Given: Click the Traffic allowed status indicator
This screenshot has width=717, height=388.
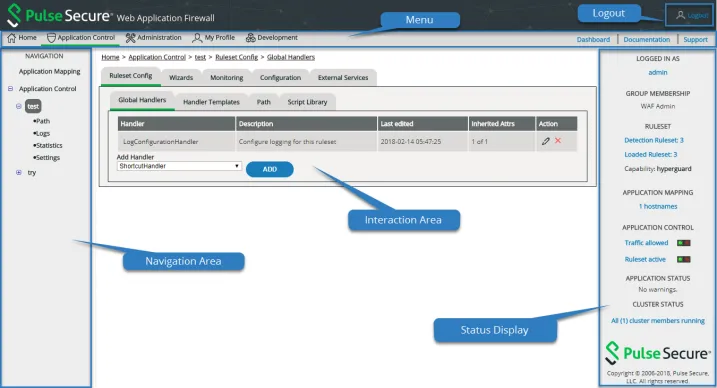Looking at the screenshot, I should pyautogui.click(x=684, y=243).
